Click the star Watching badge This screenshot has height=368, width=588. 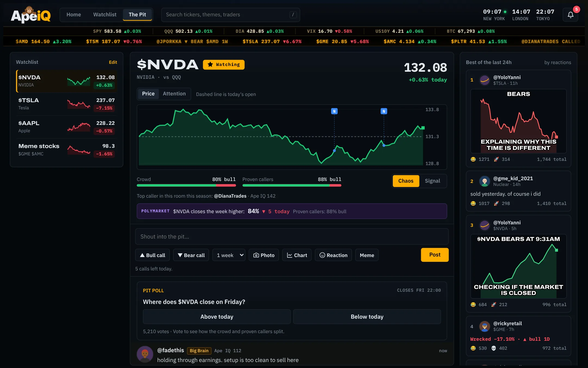[x=223, y=65]
